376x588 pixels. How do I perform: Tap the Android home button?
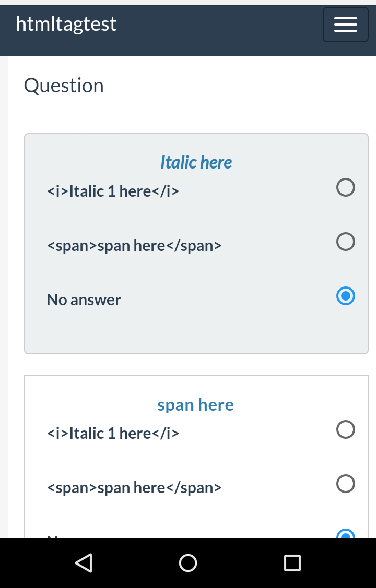[188, 562]
